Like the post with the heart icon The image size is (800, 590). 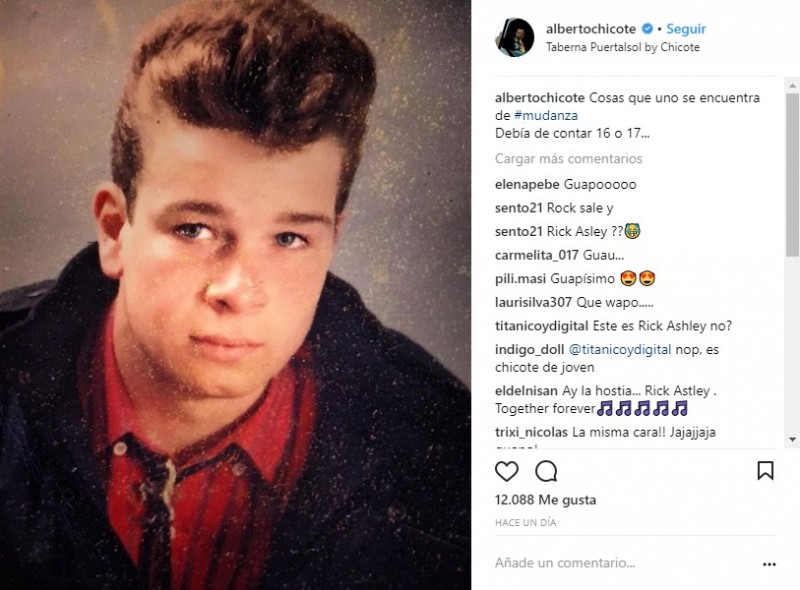[x=507, y=471]
